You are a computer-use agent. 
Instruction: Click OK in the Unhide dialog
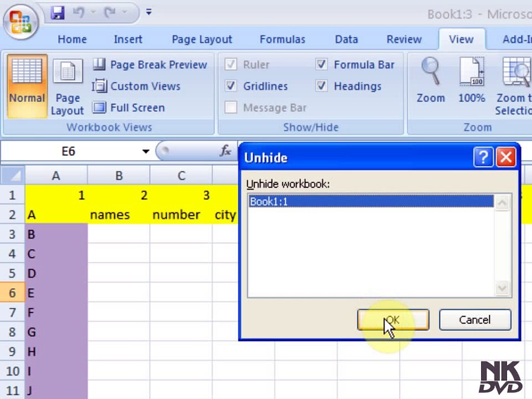(x=393, y=320)
